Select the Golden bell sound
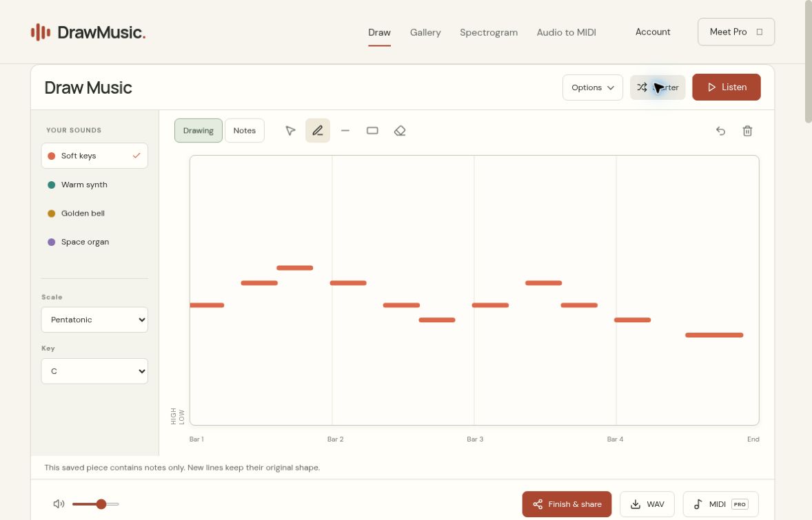Image resolution: width=812 pixels, height=520 pixels. [x=94, y=214]
